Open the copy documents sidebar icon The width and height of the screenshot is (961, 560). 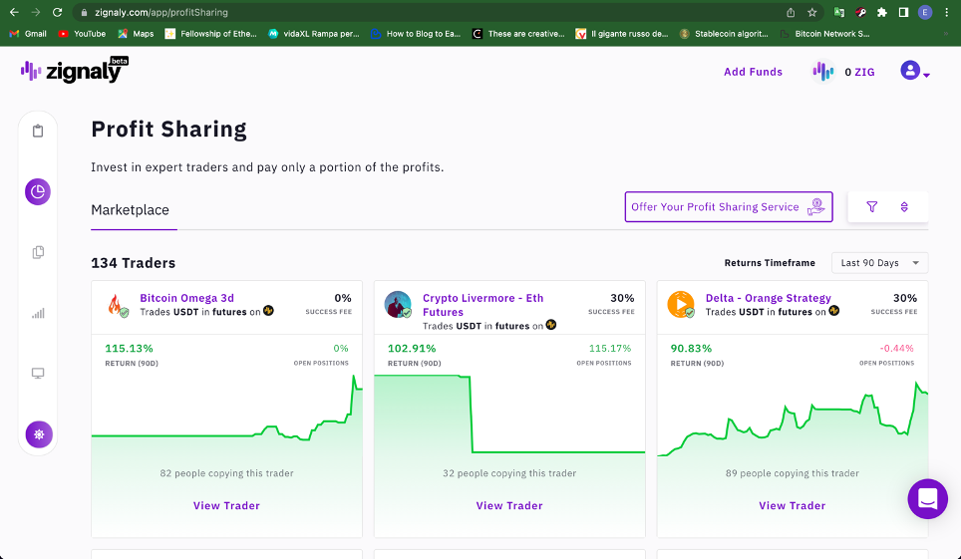[38, 252]
